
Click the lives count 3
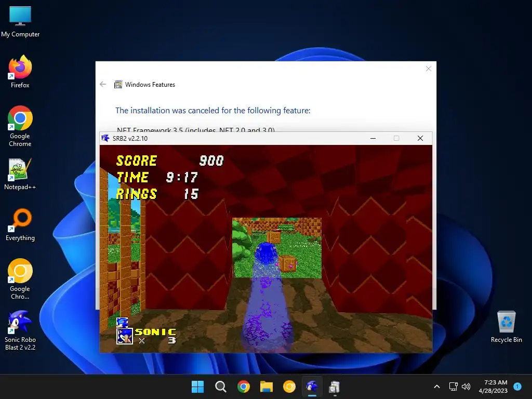pyautogui.click(x=172, y=340)
